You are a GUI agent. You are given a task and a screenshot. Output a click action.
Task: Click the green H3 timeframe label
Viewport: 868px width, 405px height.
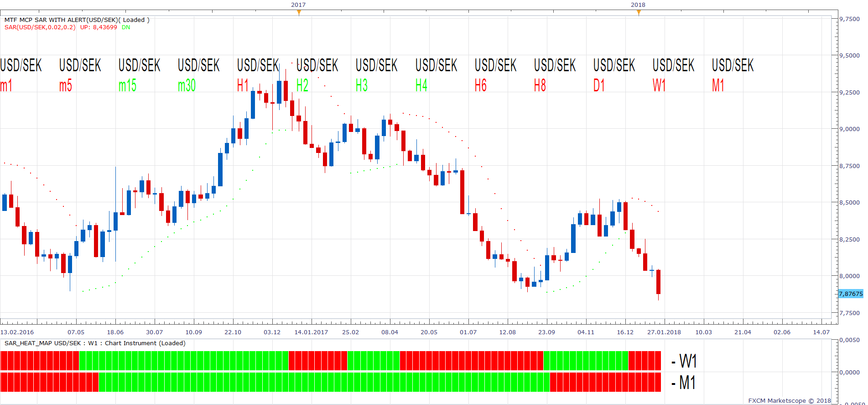(x=362, y=85)
